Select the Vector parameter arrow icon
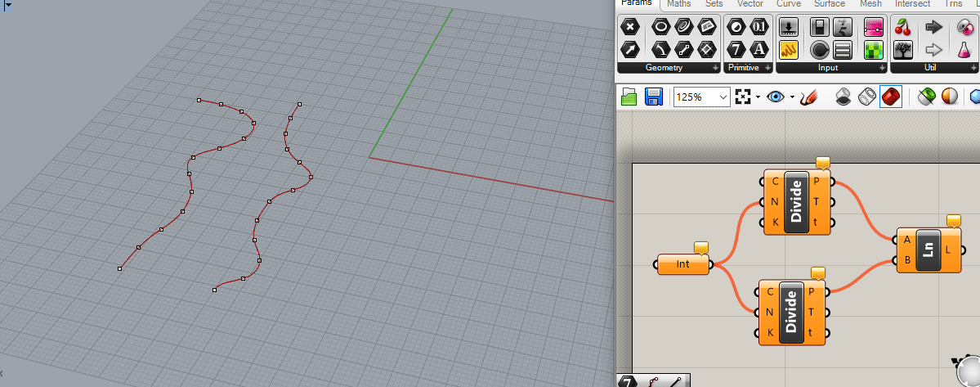This screenshot has width=980, height=387. coord(630,49)
